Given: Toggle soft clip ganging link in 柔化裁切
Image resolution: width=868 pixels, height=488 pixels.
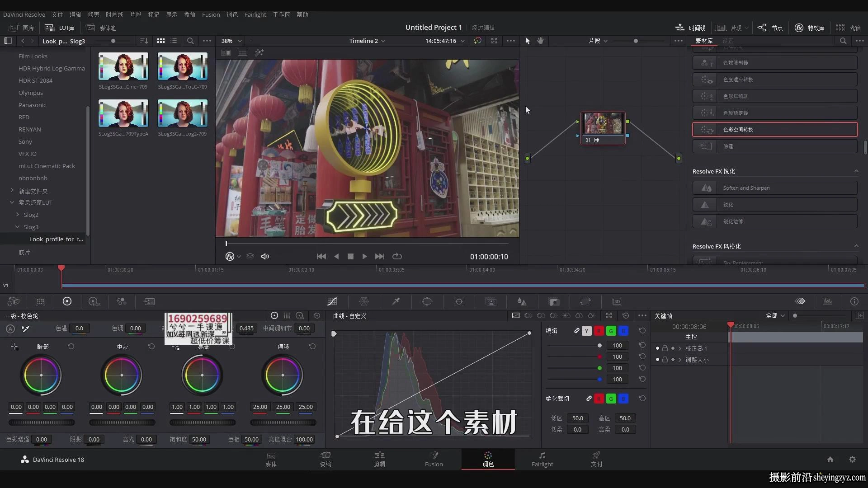Looking at the screenshot, I should coord(589,399).
